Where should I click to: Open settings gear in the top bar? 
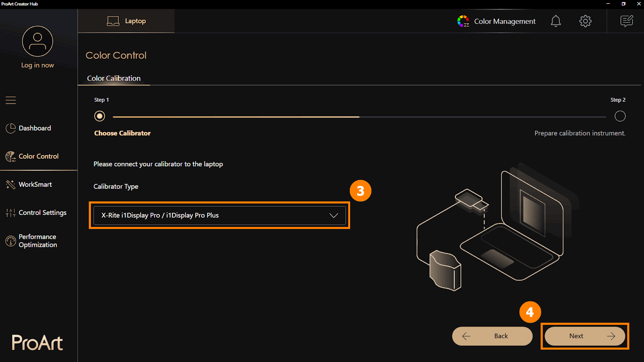pyautogui.click(x=585, y=21)
